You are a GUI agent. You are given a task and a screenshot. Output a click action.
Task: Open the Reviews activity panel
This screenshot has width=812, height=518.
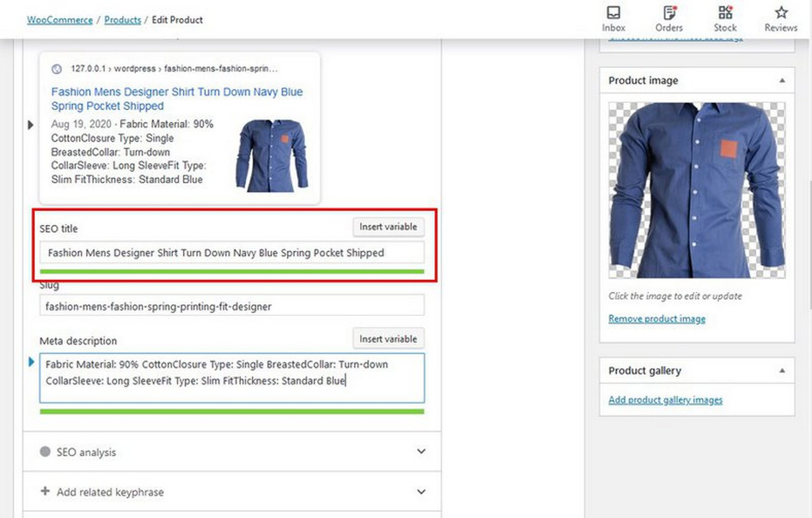(x=781, y=19)
